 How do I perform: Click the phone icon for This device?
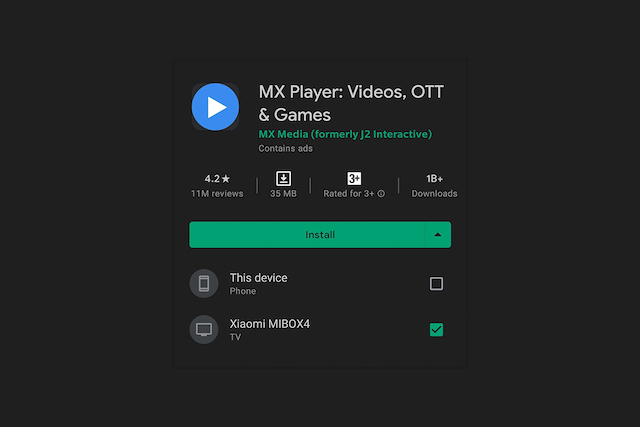[x=204, y=283]
